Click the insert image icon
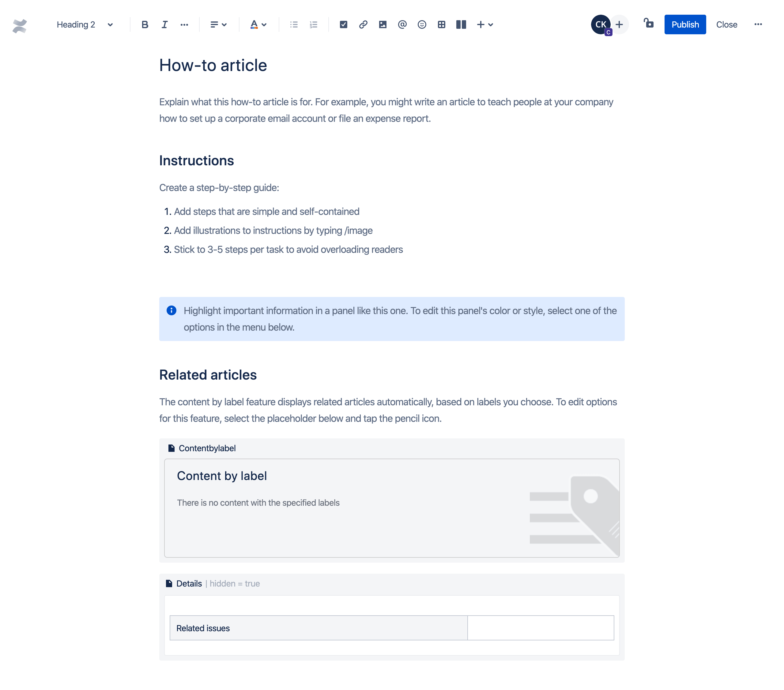The image size is (784, 690). coord(383,25)
